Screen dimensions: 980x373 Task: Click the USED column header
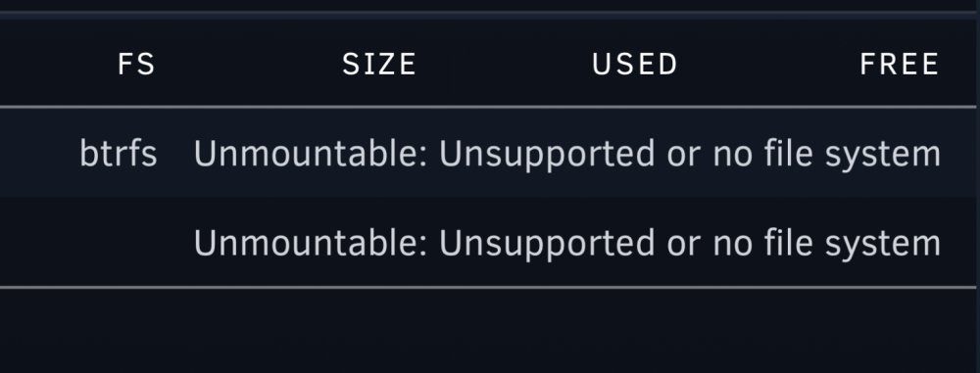tap(634, 65)
